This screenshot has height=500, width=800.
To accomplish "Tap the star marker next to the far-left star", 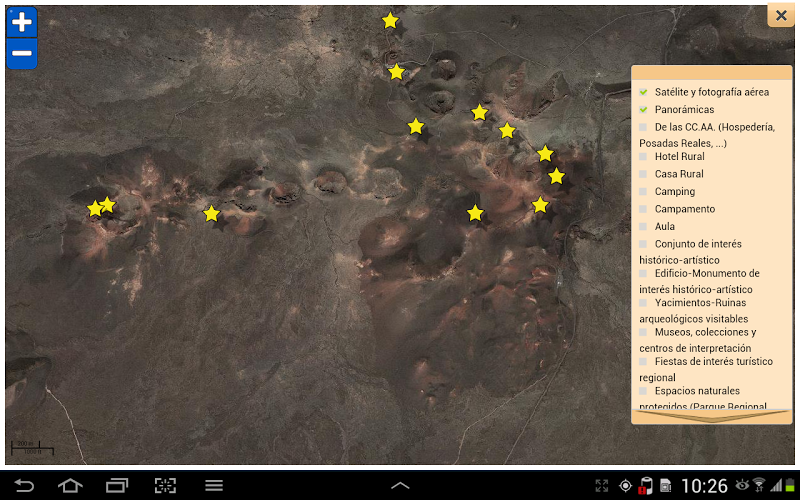I will point(108,205).
